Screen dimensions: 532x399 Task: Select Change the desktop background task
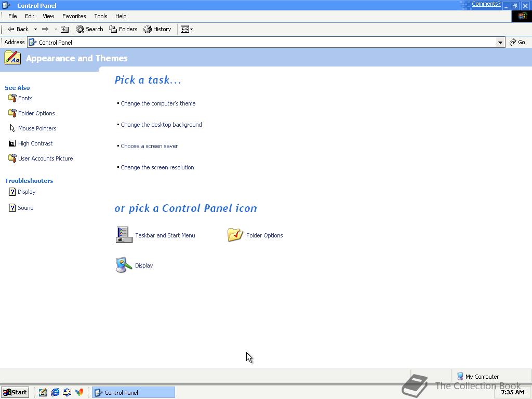[161, 125]
